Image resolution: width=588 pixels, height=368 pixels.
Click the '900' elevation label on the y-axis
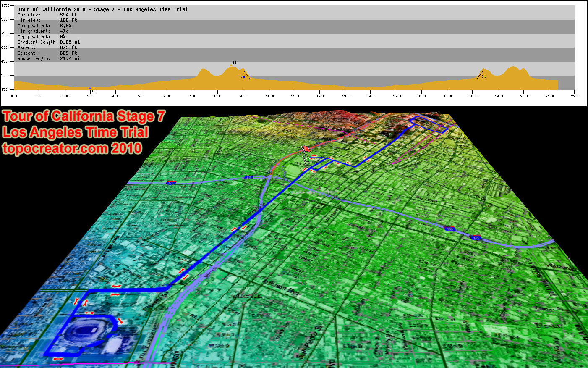coord(4,20)
